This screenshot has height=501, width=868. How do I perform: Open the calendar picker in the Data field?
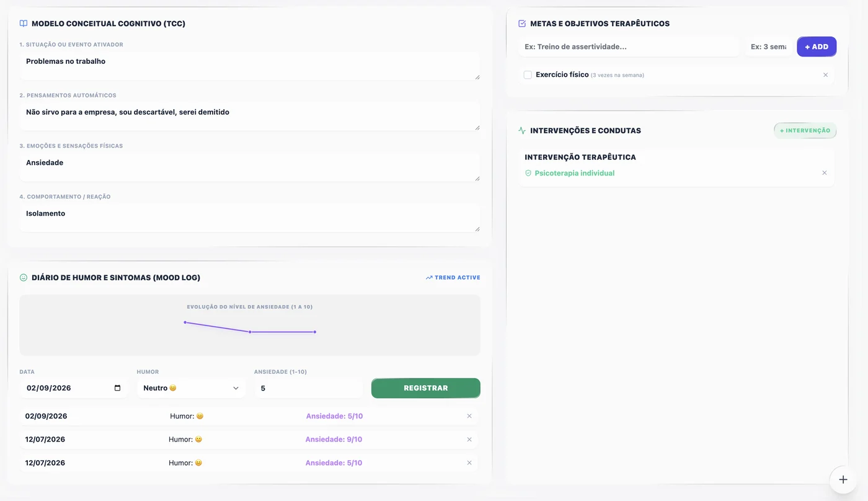click(118, 388)
